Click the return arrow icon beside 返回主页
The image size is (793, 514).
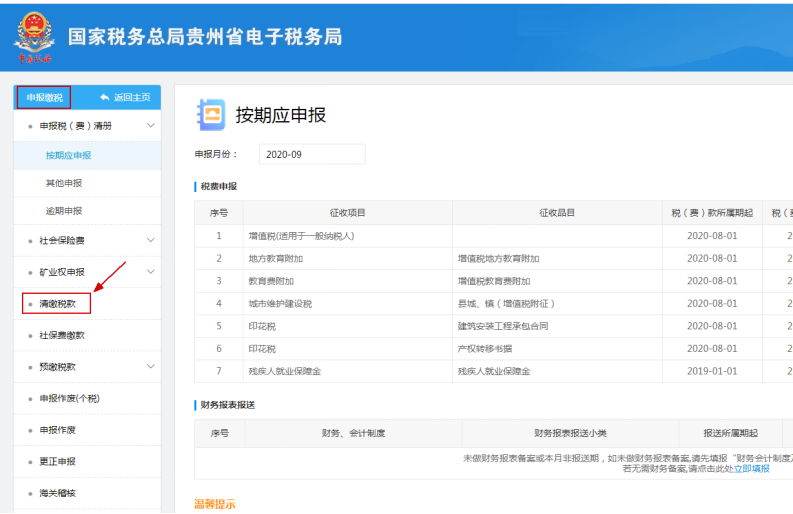coord(105,97)
